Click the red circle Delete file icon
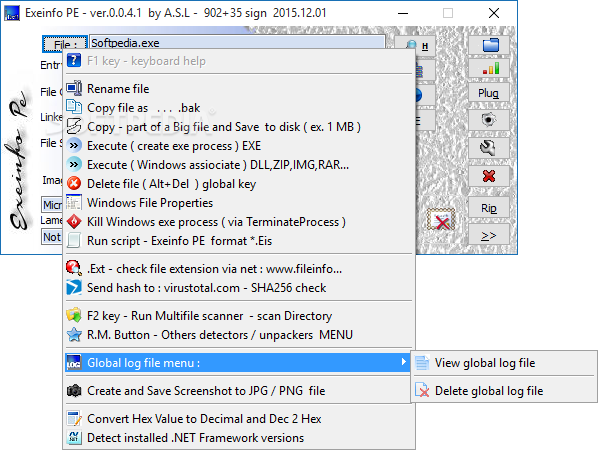Screen dimensions: 598x450 tap(74, 183)
